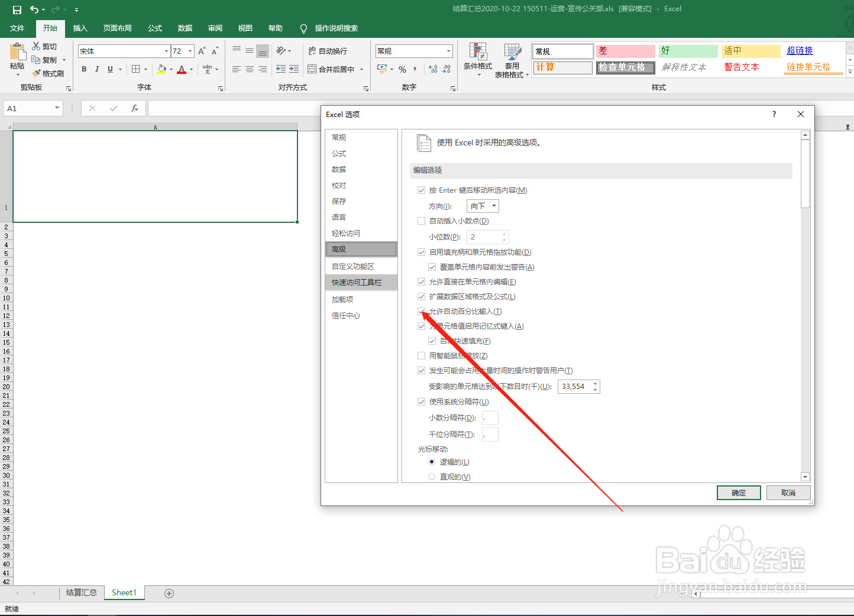Switch to the 插入 Insert tab
This screenshot has height=616, width=854.
(80, 28)
